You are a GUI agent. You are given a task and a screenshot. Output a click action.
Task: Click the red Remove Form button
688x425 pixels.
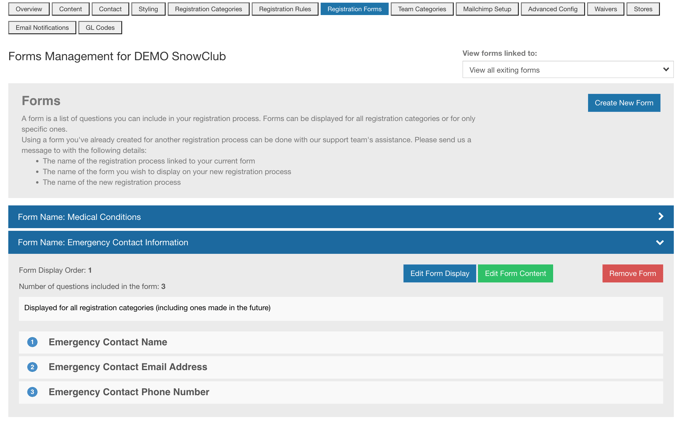[632, 273]
